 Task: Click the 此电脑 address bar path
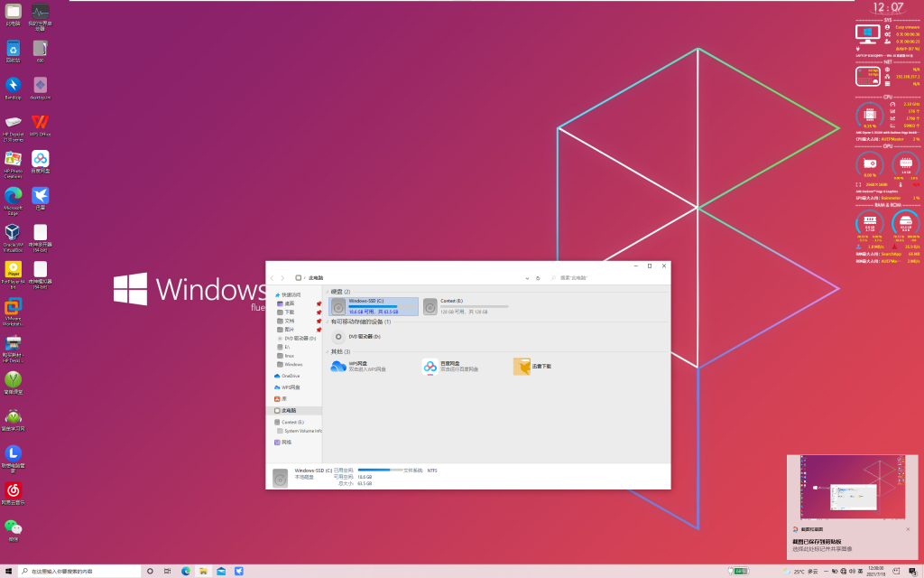(316, 278)
